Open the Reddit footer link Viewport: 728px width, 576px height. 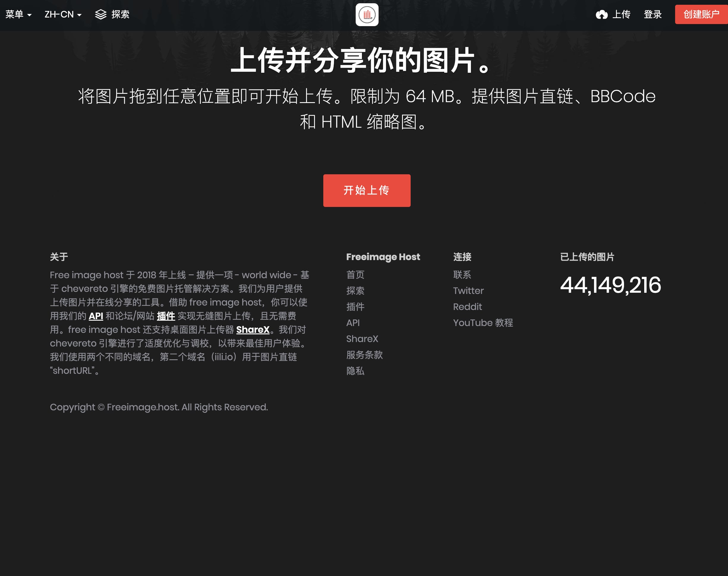point(467,306)
